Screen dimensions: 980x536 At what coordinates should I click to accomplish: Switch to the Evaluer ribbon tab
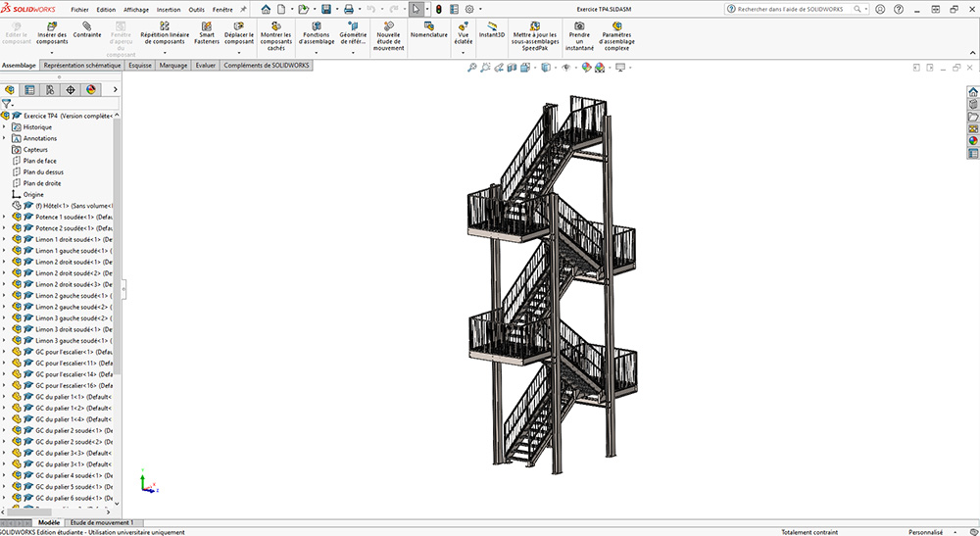pos(205,66)
